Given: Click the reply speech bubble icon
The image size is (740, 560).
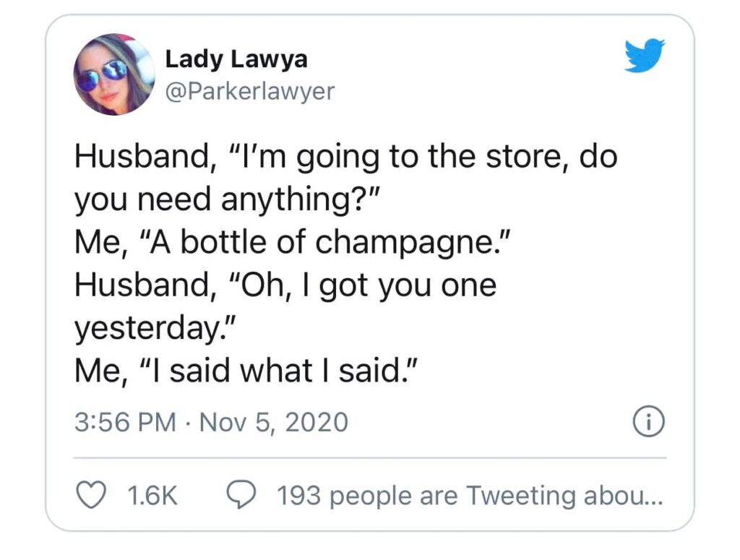Looking at the screenshot, I should [x=240, y=496].
